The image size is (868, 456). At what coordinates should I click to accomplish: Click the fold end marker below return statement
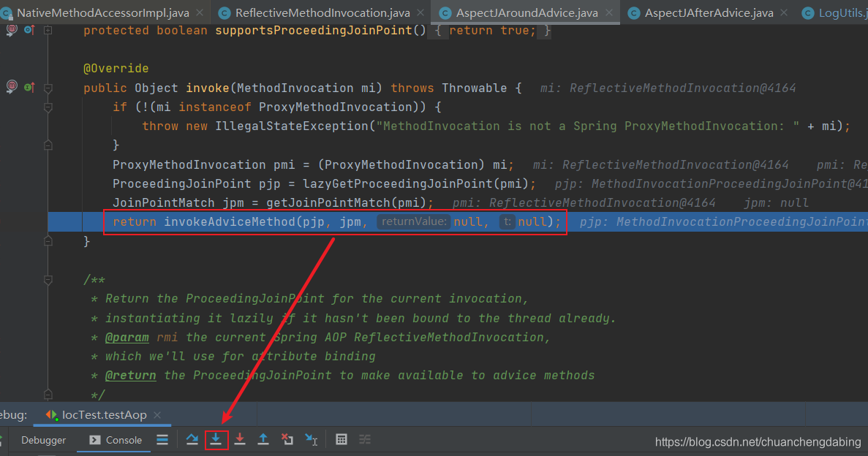[x=48, y=241]
